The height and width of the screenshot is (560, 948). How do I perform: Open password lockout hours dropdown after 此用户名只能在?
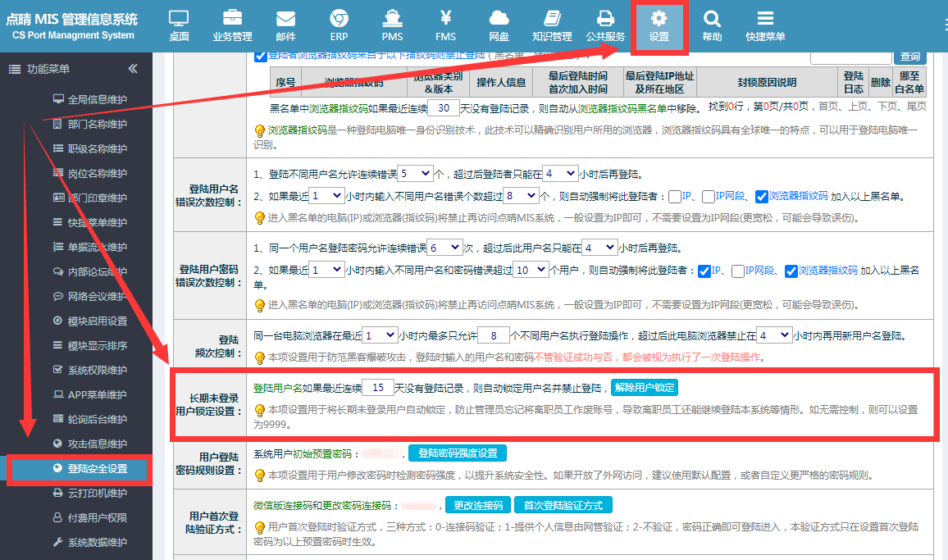click(x=599, y=248)
